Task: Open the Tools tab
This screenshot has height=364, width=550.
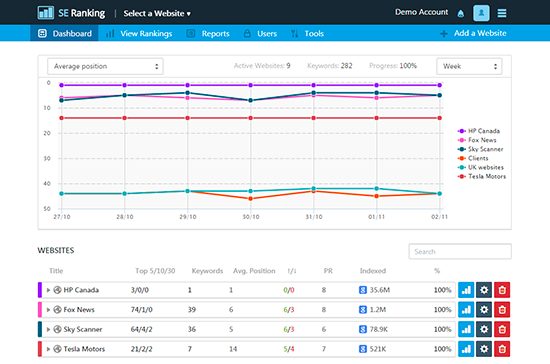Action: [307, 34]
